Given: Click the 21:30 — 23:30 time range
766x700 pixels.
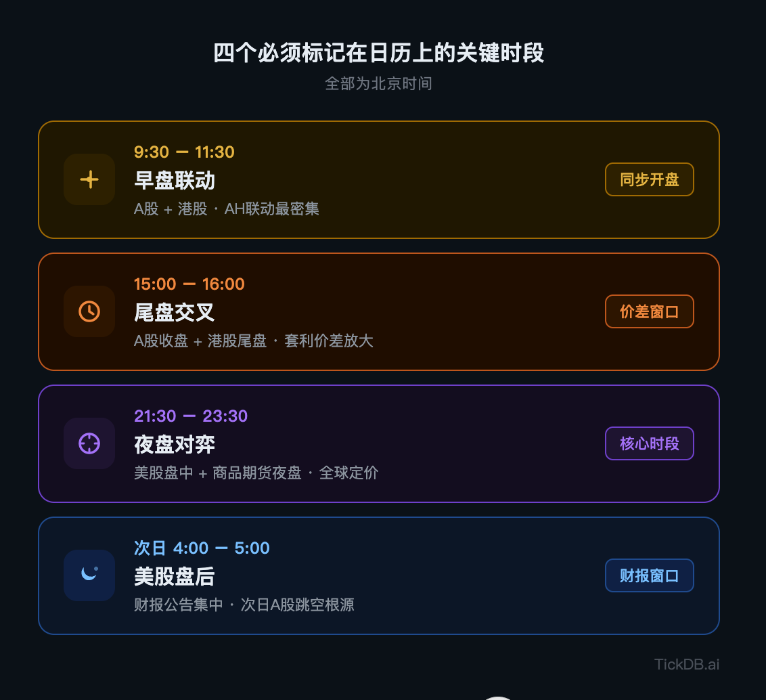Looking at the screenshot, I should pyautogui.click(x=191, y=416).
